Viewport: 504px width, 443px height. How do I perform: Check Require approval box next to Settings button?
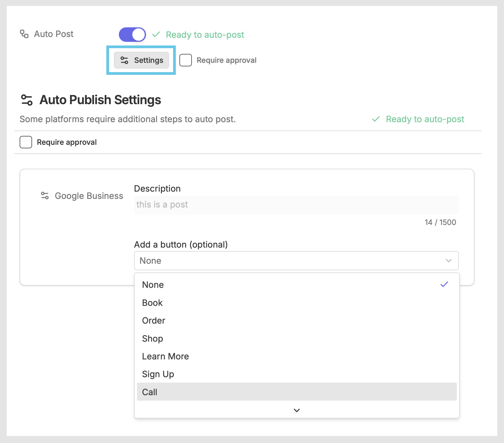tap(186, 60)
